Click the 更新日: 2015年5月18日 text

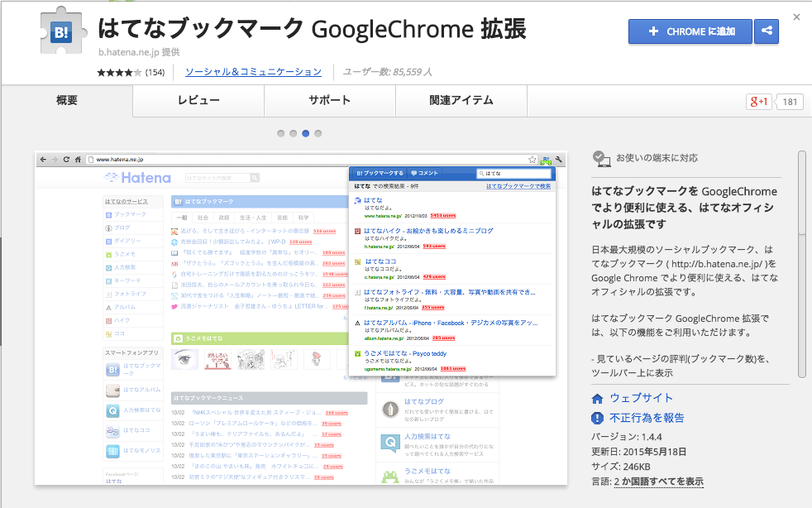639,452
